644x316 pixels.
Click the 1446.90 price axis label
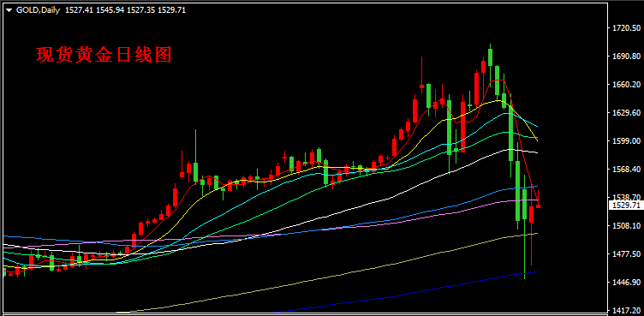pos(626,283)
